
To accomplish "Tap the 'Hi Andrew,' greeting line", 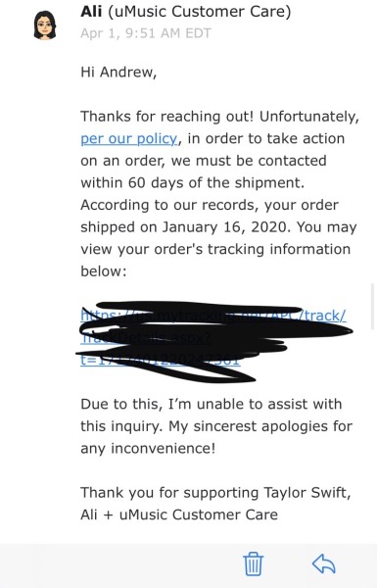I will click(118, 72).
